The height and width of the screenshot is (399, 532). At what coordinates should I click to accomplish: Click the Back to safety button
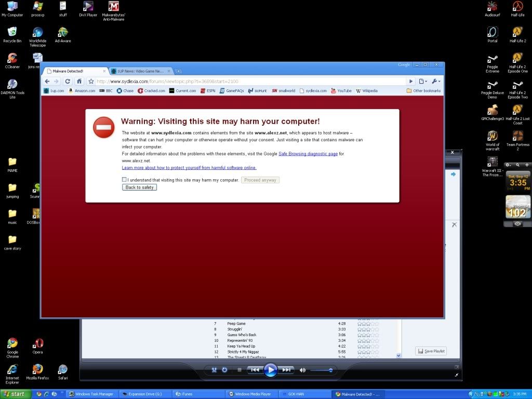139,187
